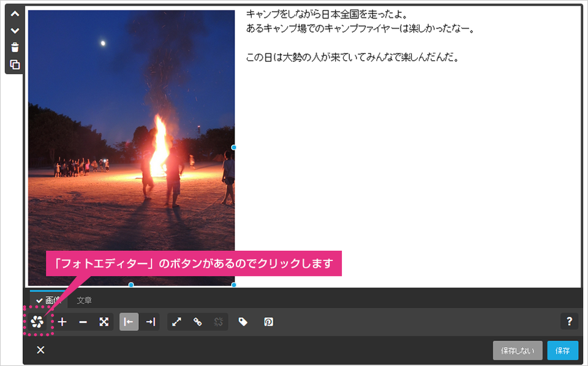The height and width of the screenshot is (366, 588).
Task: Close the editor with the X icon
Action: (x=40, y=350)
